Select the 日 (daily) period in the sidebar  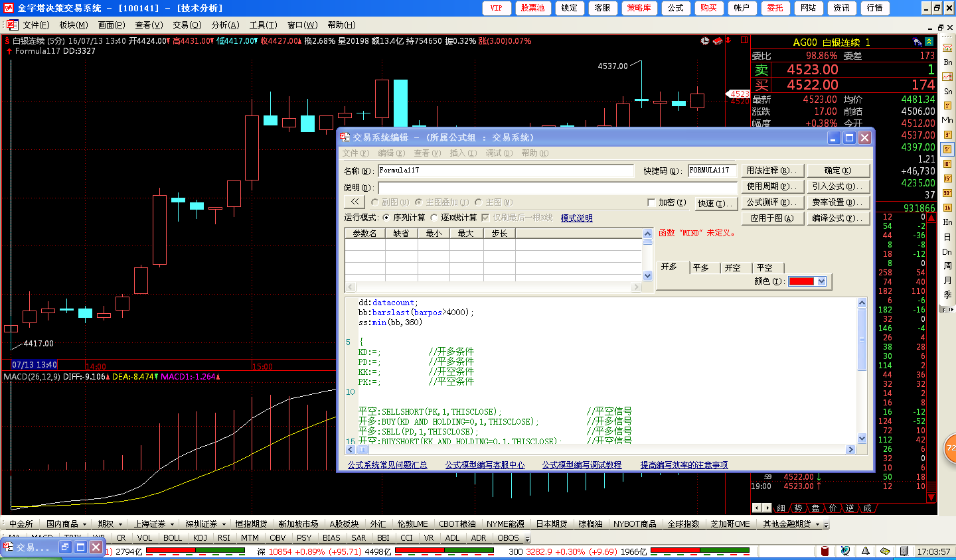click(947, 237)
